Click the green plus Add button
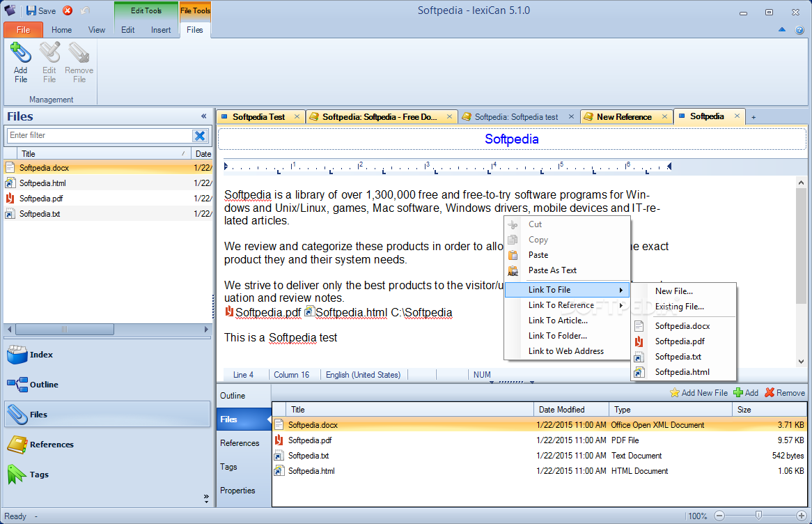 (x=746, y=393)
